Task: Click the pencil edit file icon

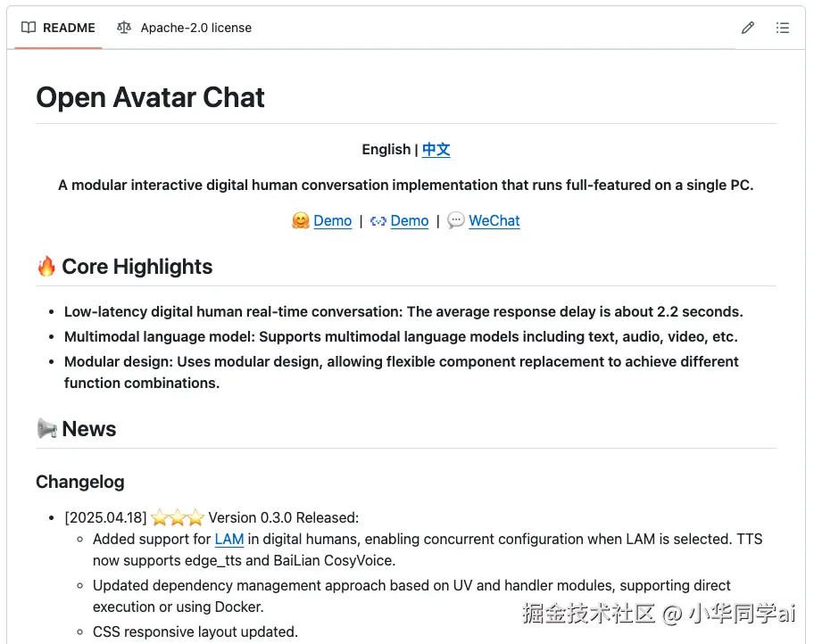Action: [x=748, y=28]
